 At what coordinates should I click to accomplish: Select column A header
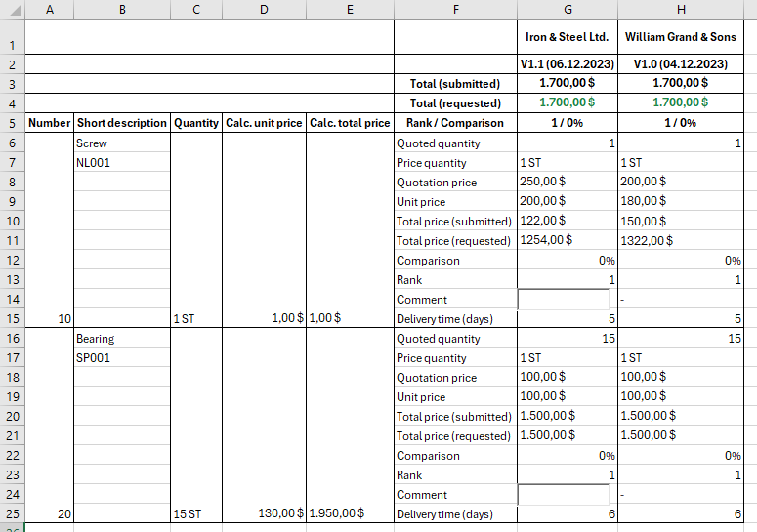point(49,9)
